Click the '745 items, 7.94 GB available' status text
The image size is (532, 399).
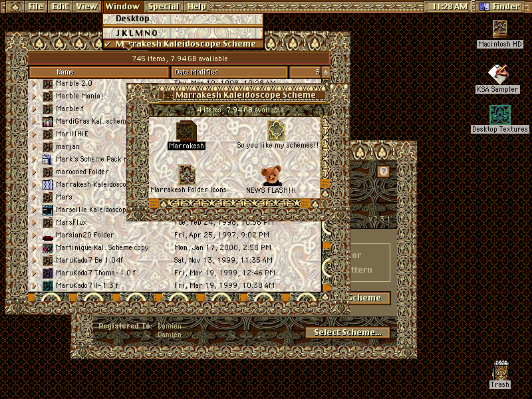pos(180,59)
